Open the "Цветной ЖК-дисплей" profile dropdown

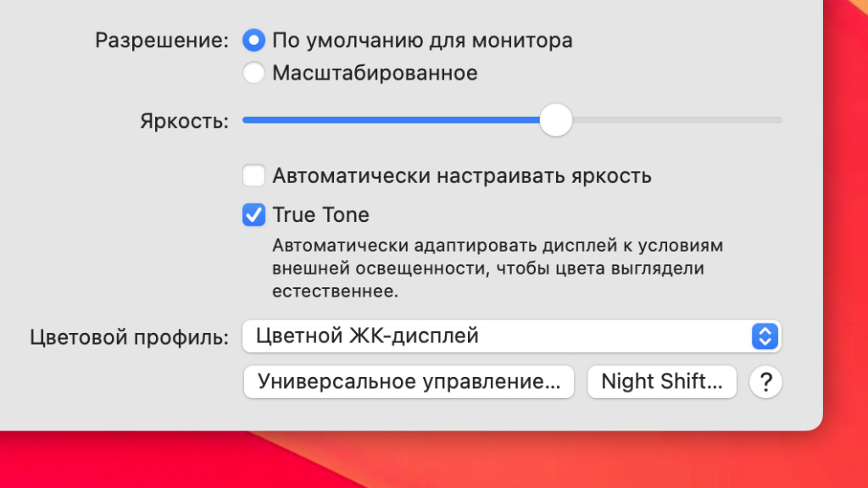click(x=500, y=336)
